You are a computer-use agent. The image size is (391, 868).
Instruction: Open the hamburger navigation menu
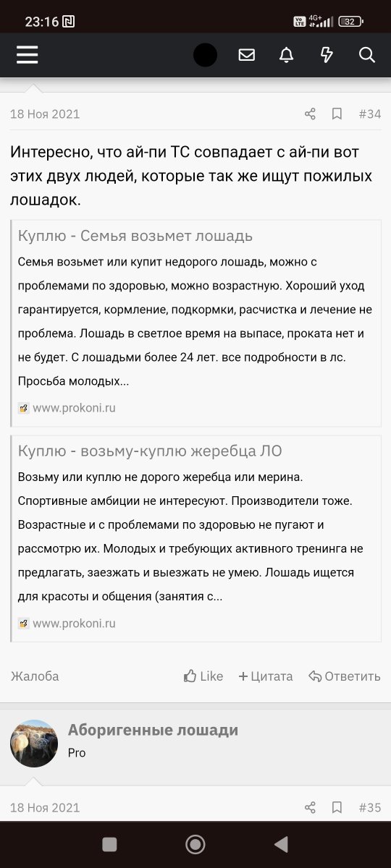pos(27,55)
